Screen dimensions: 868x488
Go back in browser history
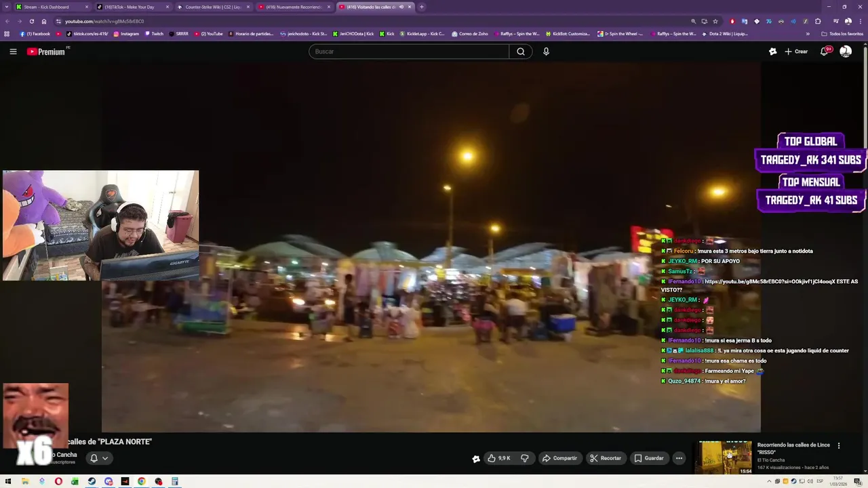click(x=7, y=21)
